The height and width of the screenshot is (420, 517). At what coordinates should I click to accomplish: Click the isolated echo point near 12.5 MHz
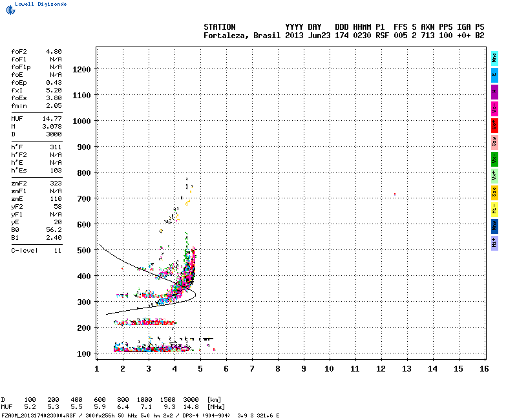click(x=395, y=194)
